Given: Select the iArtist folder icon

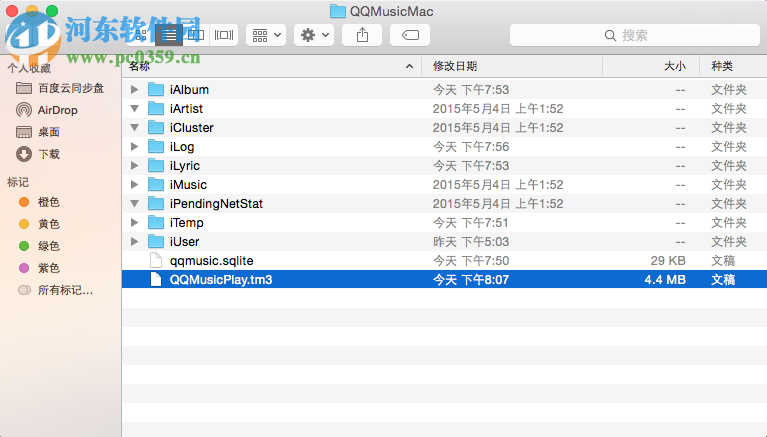Looking at the screenshot, I should [156, 109].
